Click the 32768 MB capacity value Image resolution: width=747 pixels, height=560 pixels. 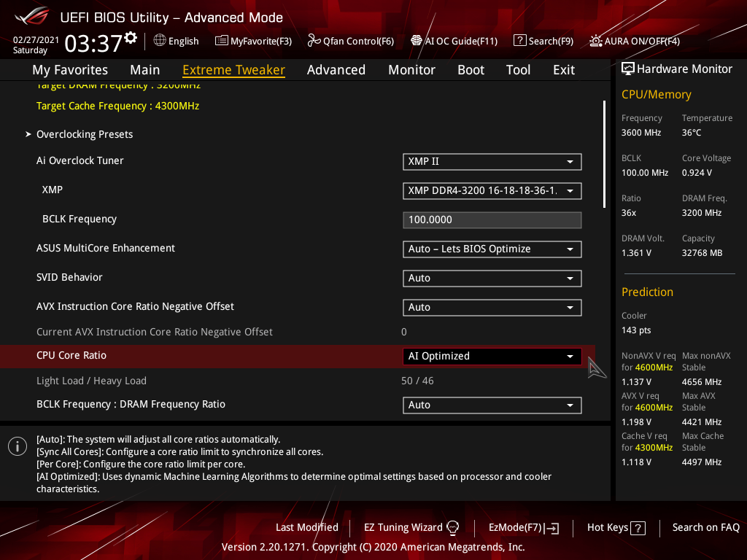[x=703, y=253]
